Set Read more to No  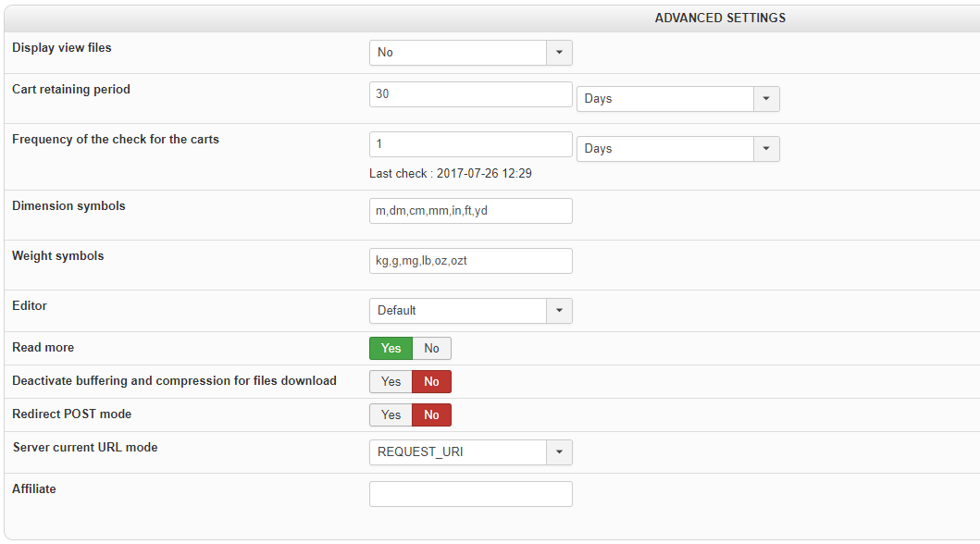[431, 348]
